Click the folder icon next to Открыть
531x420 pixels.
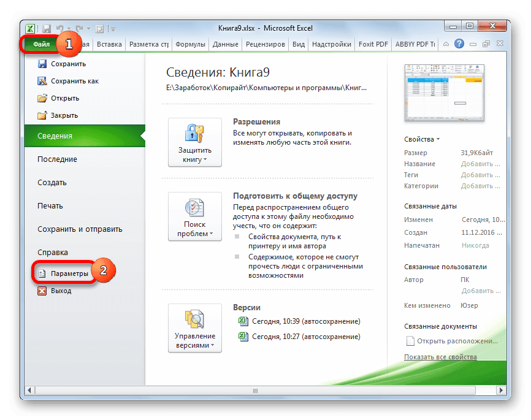pyautogui.click(x=43, y=97)
